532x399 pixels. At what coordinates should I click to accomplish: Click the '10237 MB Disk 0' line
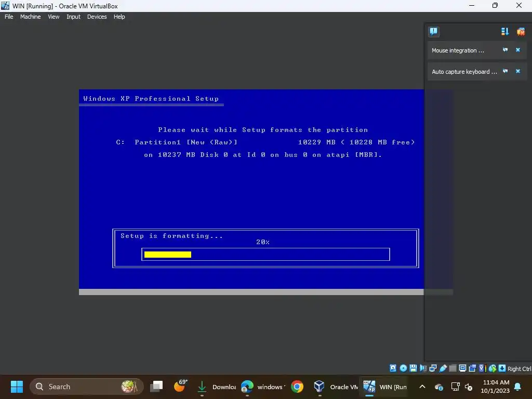263,155
